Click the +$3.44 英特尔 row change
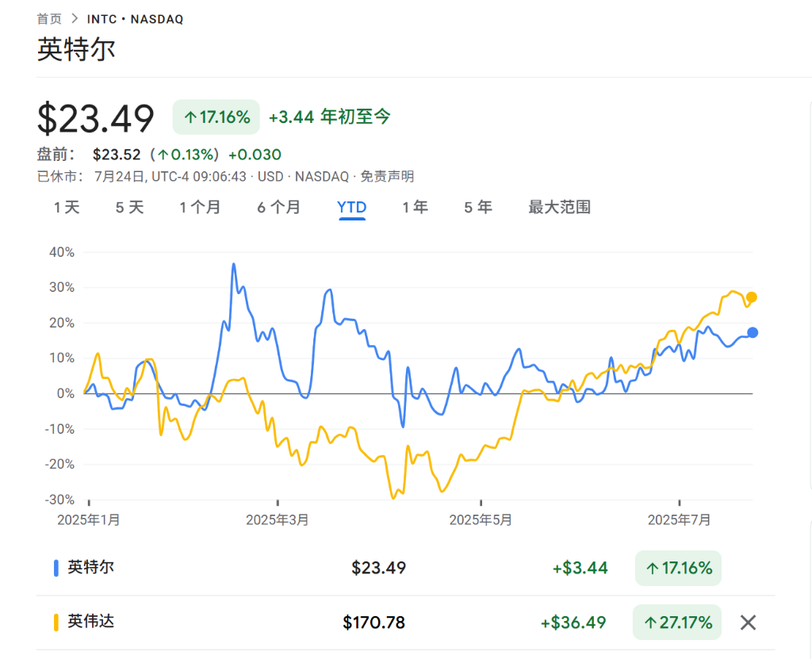The width and height of the screenshot is (812, 659). pos(580,569)
